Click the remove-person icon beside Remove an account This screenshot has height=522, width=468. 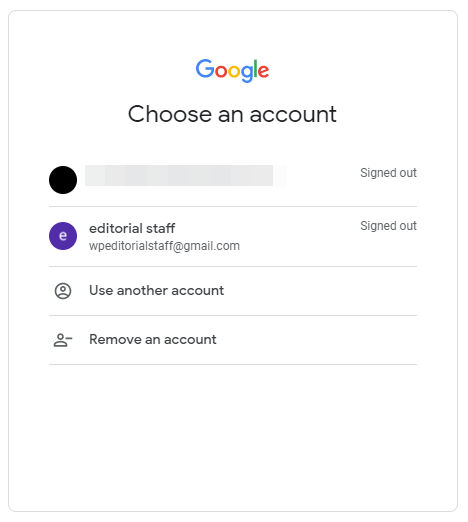63,340
